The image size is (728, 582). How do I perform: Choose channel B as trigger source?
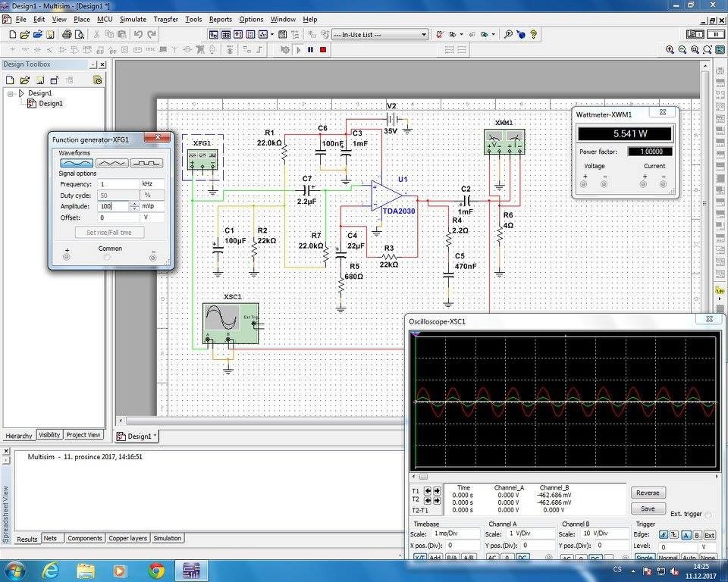(x=697, y=535)
